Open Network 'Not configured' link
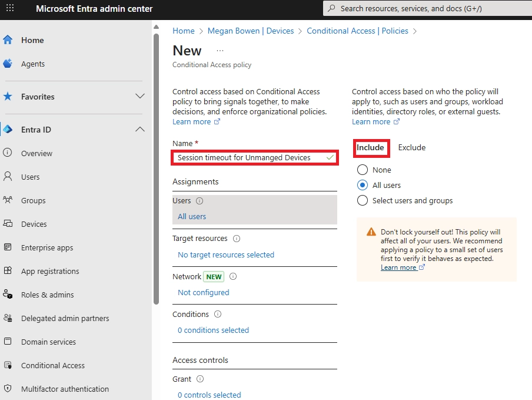The height and width of the screenshot is (400, 532). coord(204,292)
